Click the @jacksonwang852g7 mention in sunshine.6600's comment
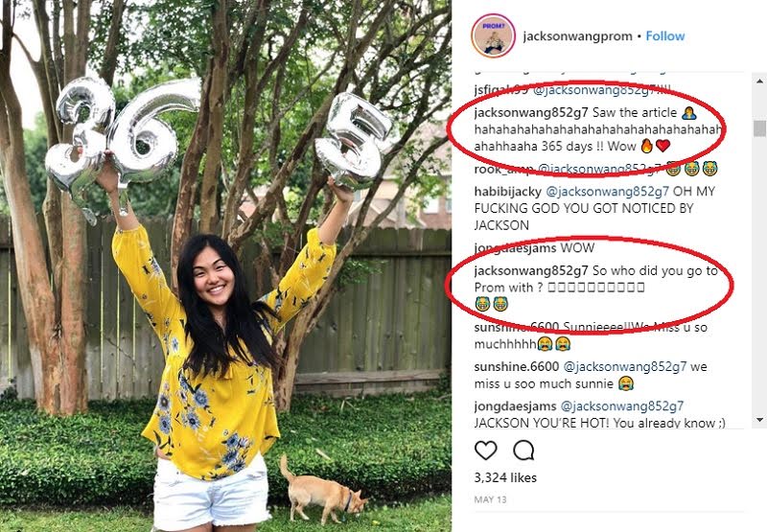The image size is (767, 532). click(x=625, y=367)
